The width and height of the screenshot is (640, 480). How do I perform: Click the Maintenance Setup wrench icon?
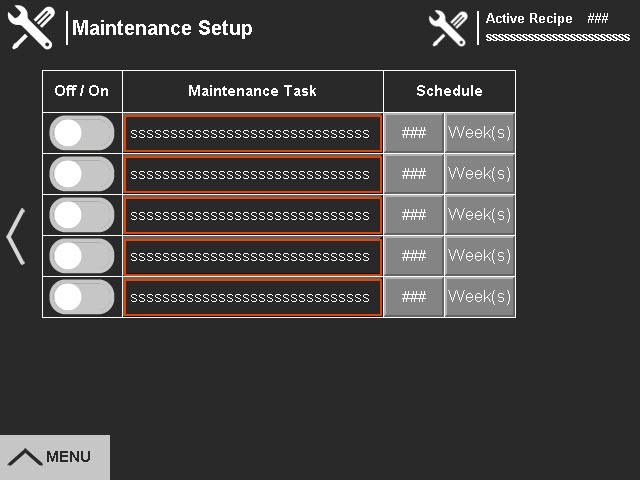click(31, 28)
